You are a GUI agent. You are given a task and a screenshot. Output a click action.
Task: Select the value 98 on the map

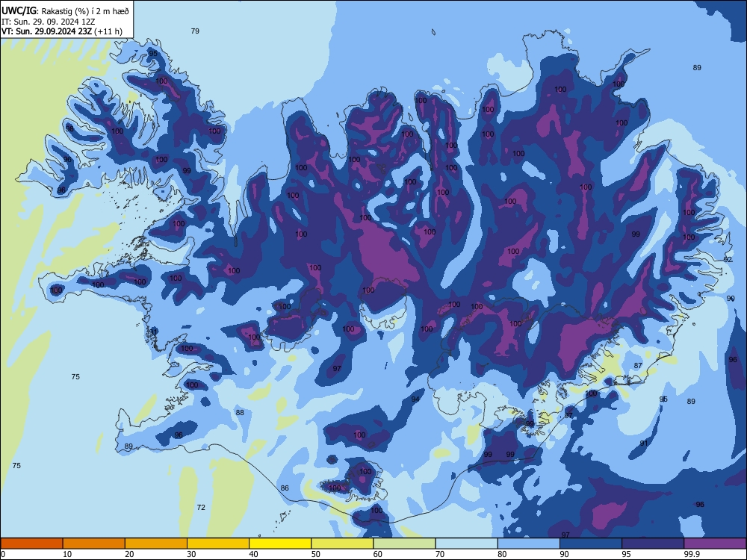tap(69, 128)
